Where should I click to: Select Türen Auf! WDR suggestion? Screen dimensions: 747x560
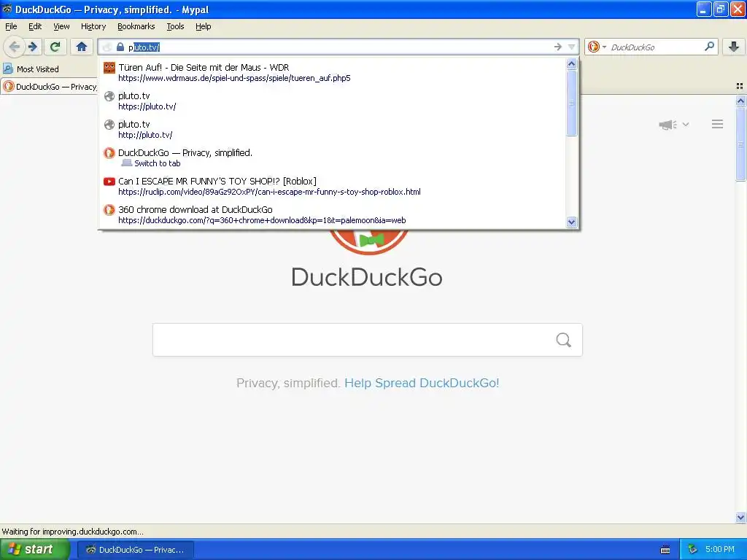[333, 72]
